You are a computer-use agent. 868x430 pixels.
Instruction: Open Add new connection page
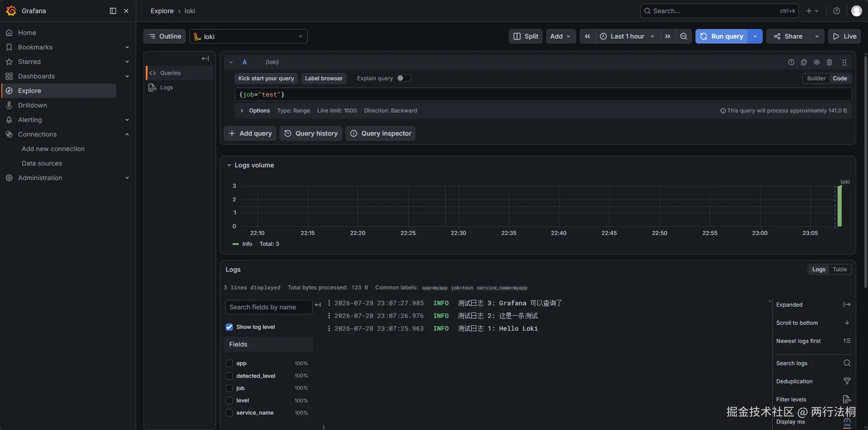coord(53,149)
